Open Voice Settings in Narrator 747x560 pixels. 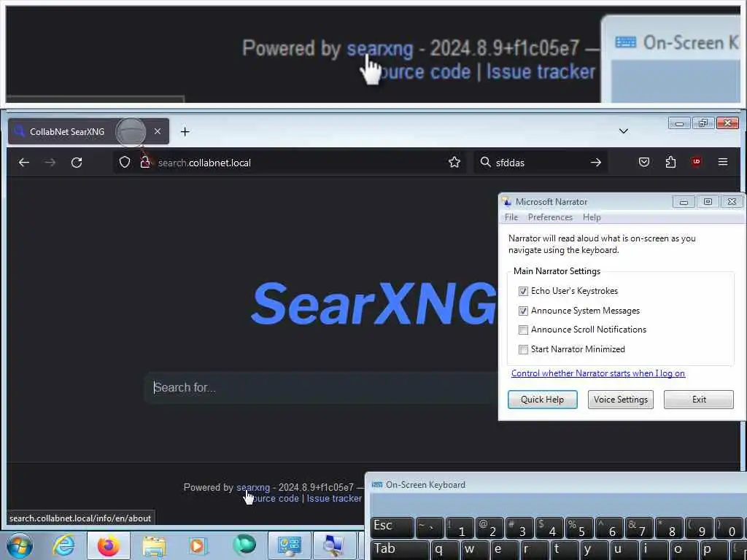(620, 400)
